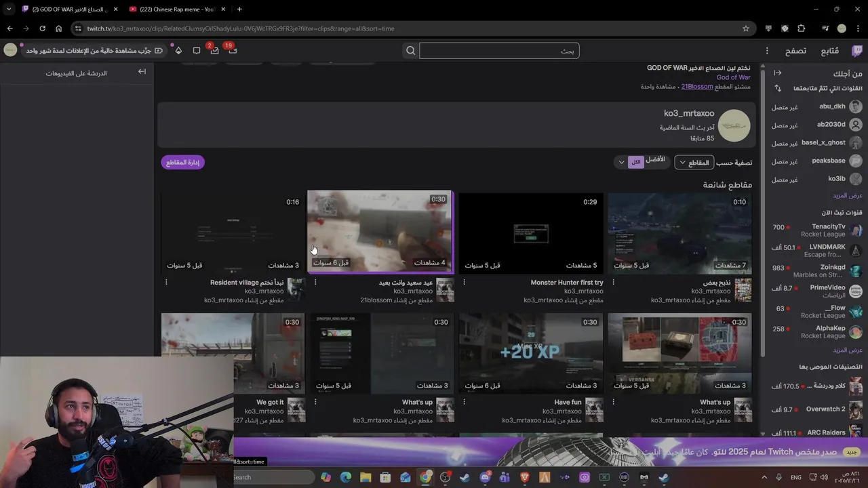Click the Twitch search input field
868x488 pixels.
point(499,51)
